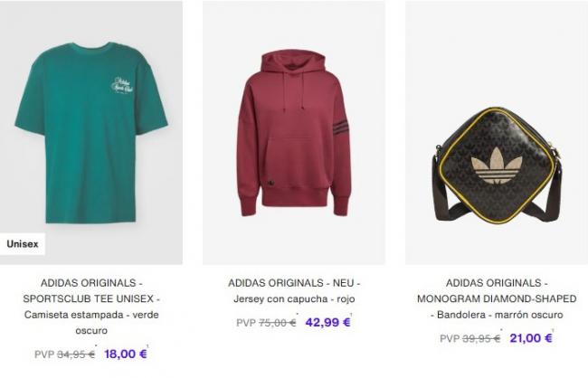This screenshot has height=378, width=588.
Task: Click the Unisex badge on the green tee
Action: 23,244
